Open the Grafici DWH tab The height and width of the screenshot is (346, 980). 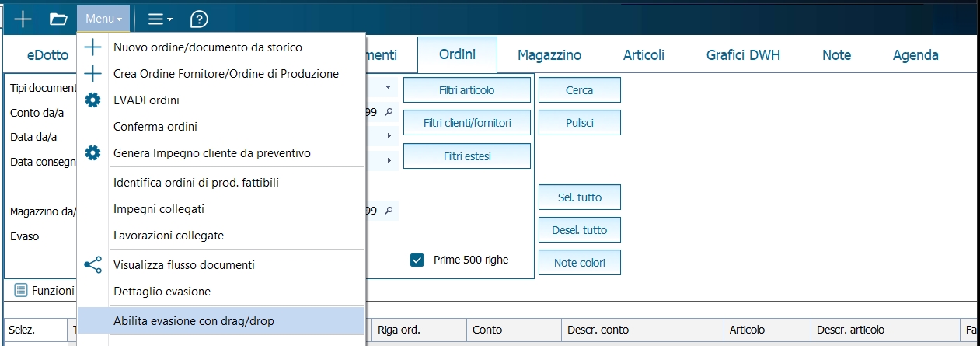pos(743,55)
